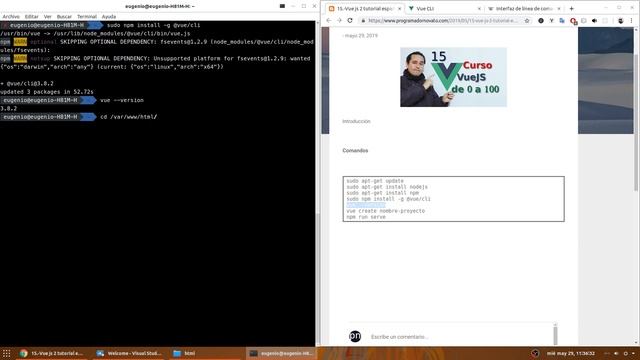This screenshot has width=640, height=360.
Task: Open the Buscar menu in terminal
Action: pyautogui.click(x=64, y=17)
